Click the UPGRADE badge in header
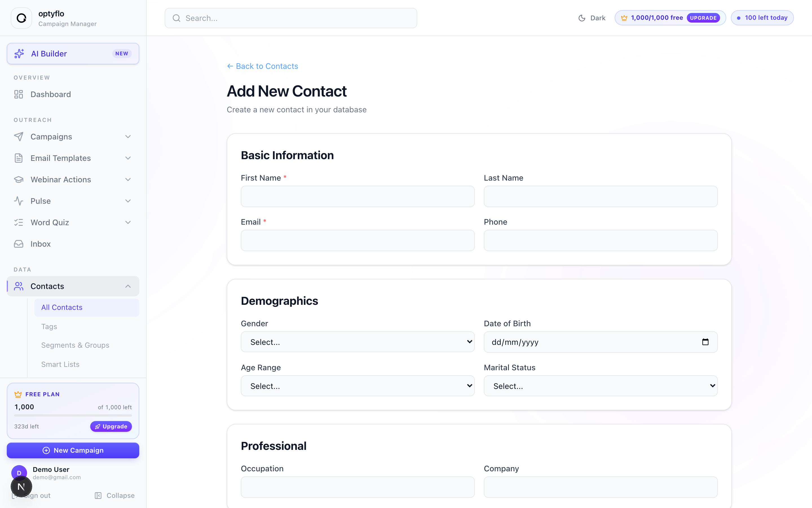 (x=703, y=18)
